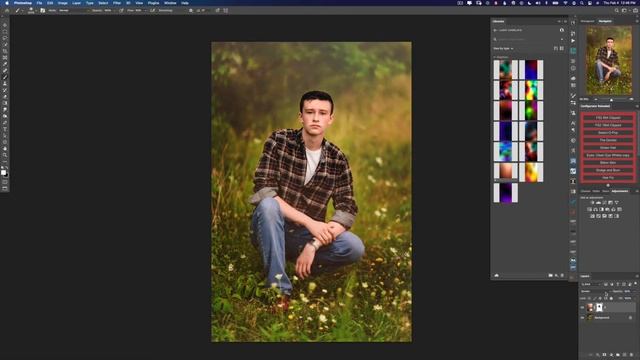Toggle Quick Mask mode
640x360 pixels.
[5, 182]
